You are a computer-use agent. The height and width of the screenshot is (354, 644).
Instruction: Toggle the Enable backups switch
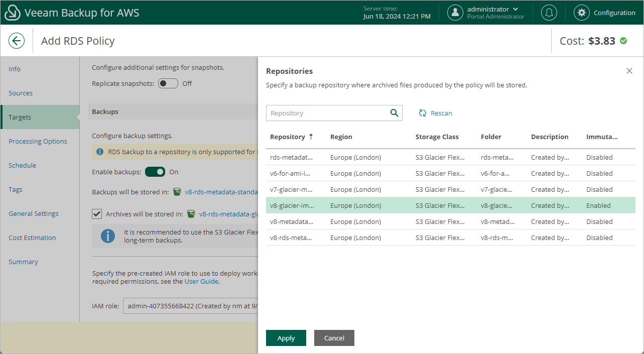tap(155, 172)
